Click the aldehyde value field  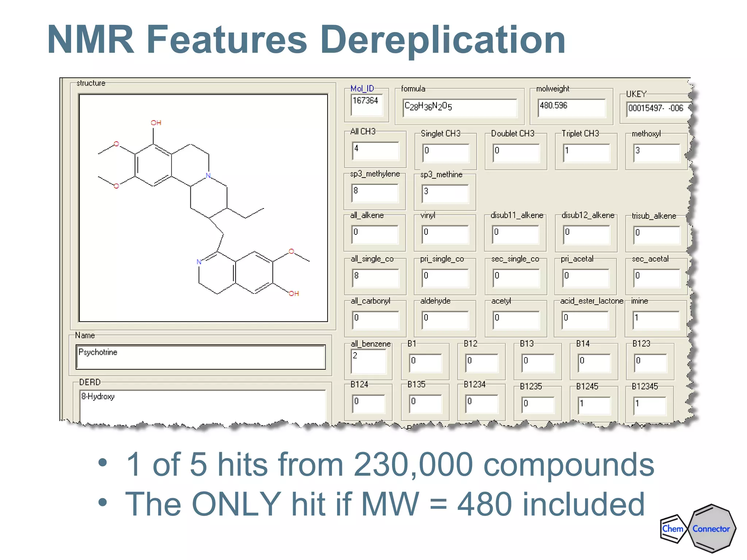click(x=445, y=320)
